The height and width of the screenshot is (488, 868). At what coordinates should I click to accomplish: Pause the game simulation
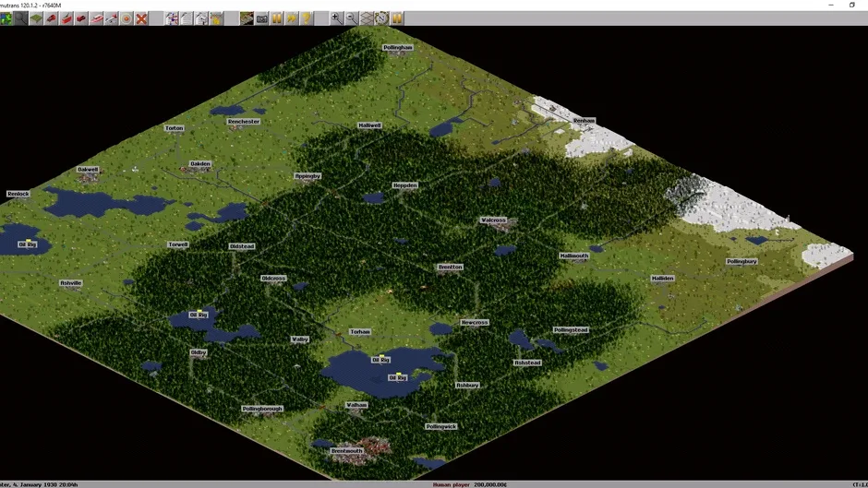click(276, 18)
